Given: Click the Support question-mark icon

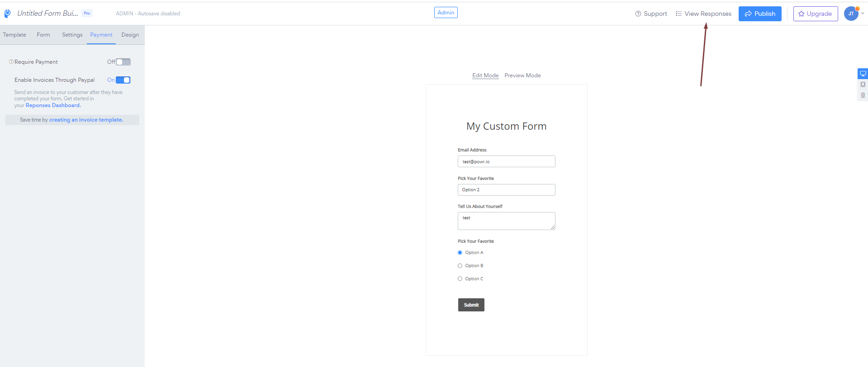Looking at the screenshot, I should [x=638, y=14].
